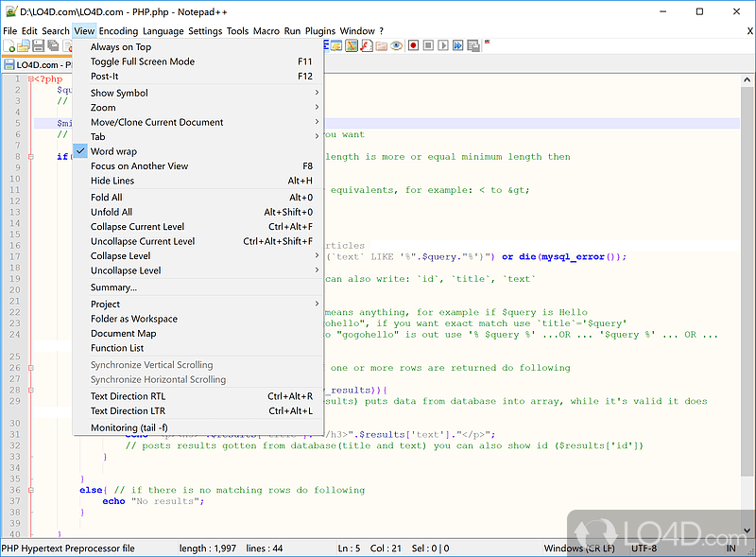
Task: Click the vertical scrollbar thumb
Action: [x=747, y=280]
